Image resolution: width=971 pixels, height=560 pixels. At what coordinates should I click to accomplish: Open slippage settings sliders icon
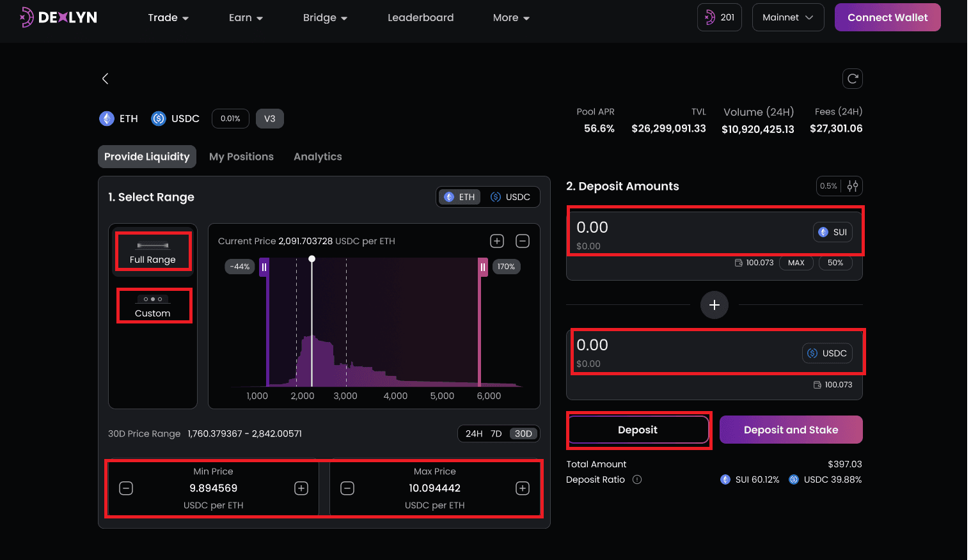pyautogui.click(x=853, y=186)
